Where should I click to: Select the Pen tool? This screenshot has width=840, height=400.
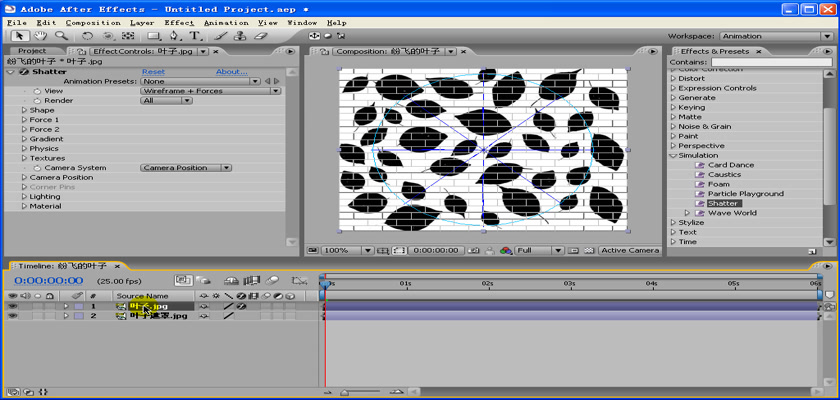[x=175, y=36]
